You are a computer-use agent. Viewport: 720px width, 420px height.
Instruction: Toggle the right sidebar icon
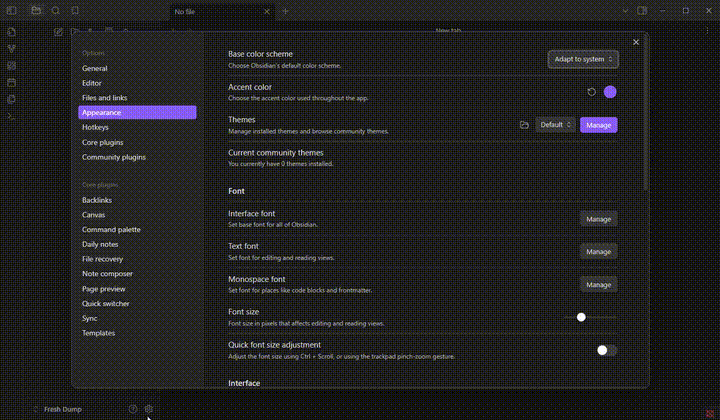642,11
